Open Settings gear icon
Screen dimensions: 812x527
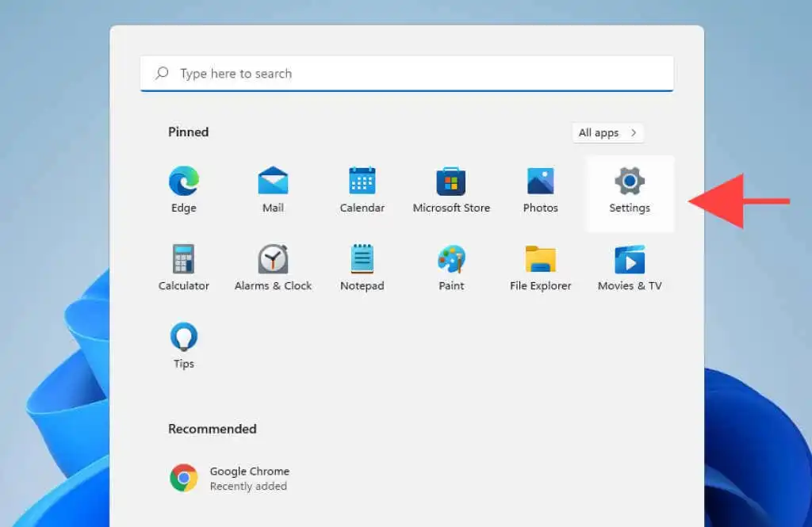[630, 181]
